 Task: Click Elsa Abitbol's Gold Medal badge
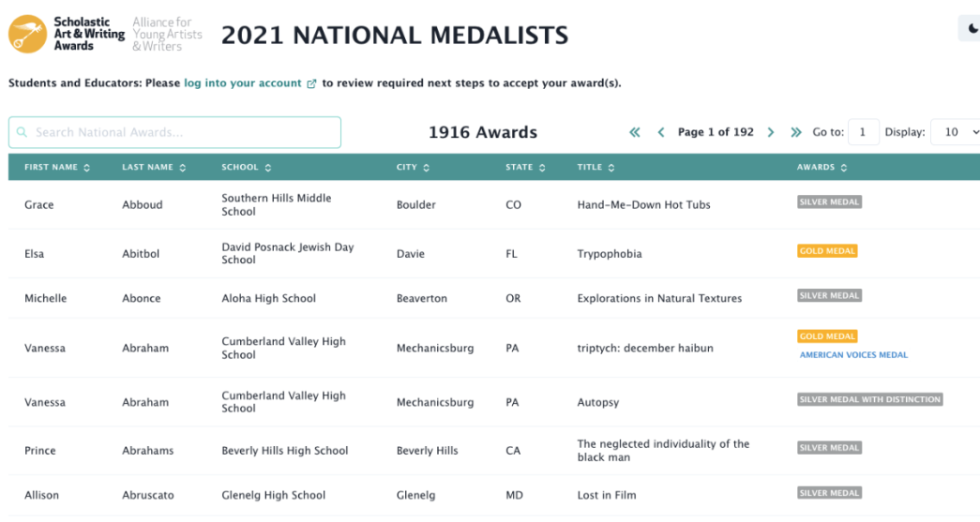(x=827, y=251)
